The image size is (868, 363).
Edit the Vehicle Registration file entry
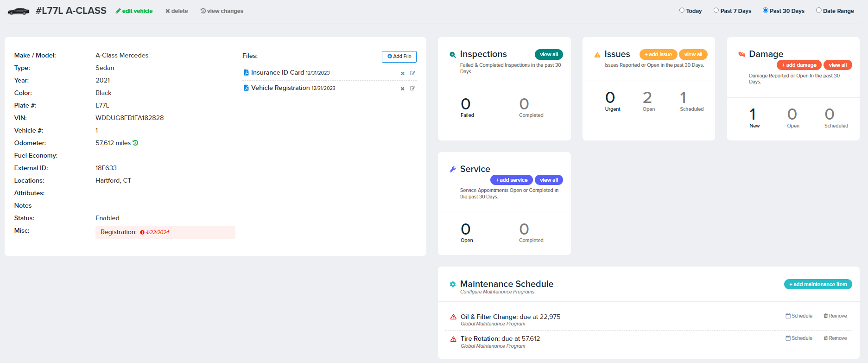[x=412, y=89]
